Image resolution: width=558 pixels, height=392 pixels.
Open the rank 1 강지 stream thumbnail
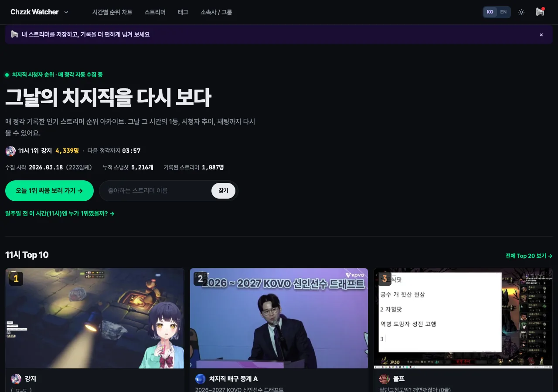pos(95,318)
